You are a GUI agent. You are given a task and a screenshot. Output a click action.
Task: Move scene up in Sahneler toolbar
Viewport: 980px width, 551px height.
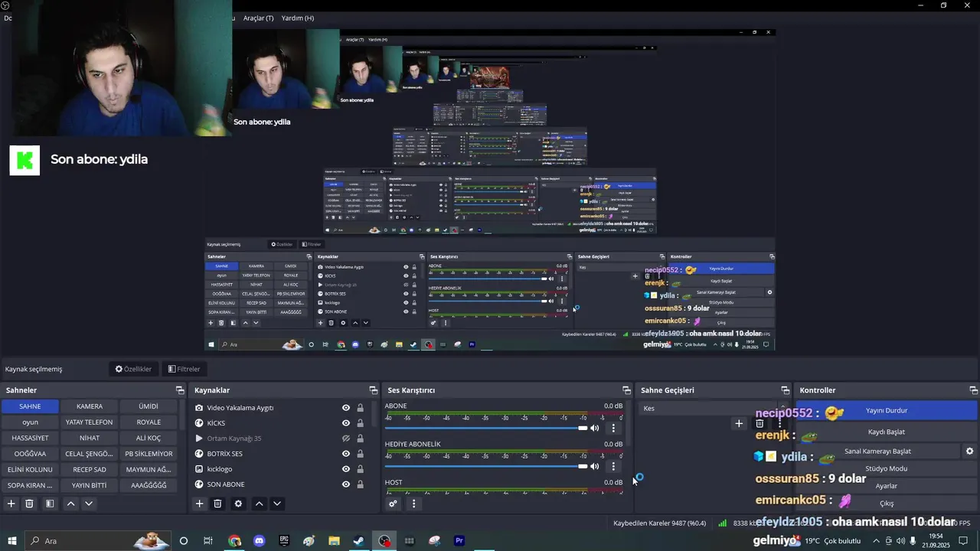pos(70,504)
